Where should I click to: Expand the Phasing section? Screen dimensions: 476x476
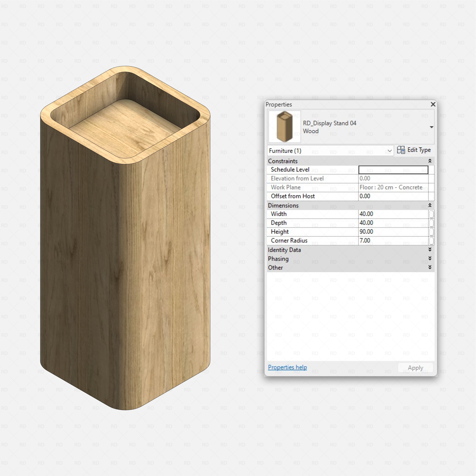pos(430,258)
